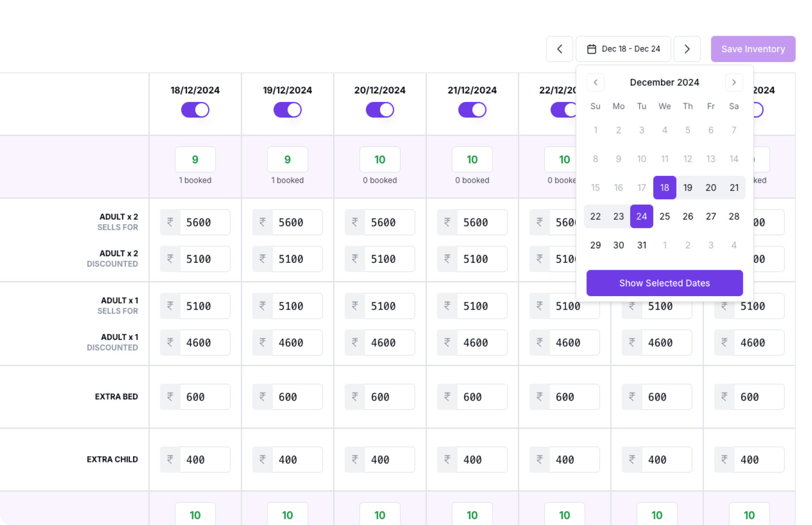Open the Dec 18 - Dec 24 date picker
Image resolution: width=812 pixels, height=525 pixels.
pos(624,49)
